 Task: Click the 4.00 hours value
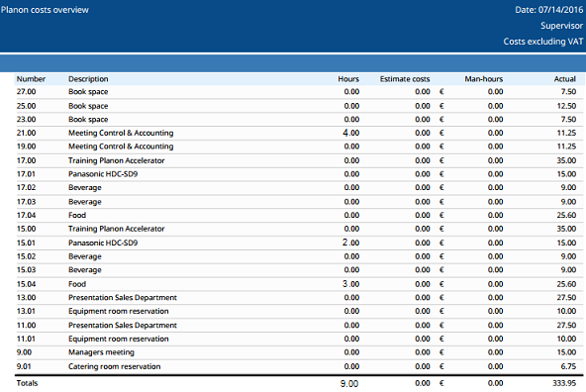coord(351,133)
